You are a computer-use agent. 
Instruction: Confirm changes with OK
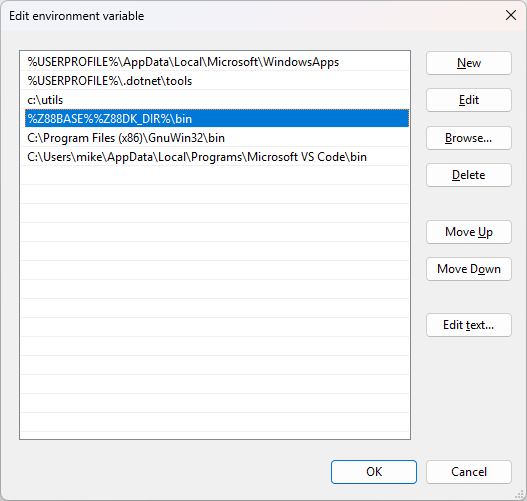tap(374, 472)
